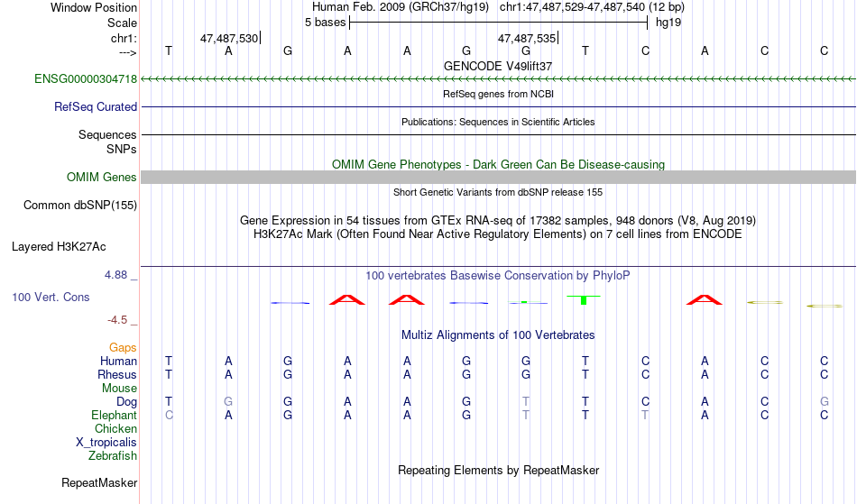
Task: Click the Human Feb. 2009 (GRCh37/hg19) text
Action: (401, 7)
